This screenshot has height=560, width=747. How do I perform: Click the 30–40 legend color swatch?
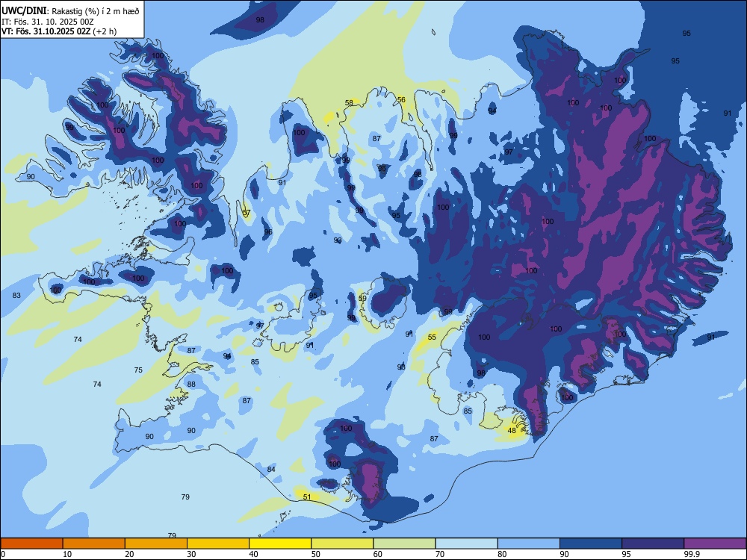pyautogui.click(x=218, y=544)
